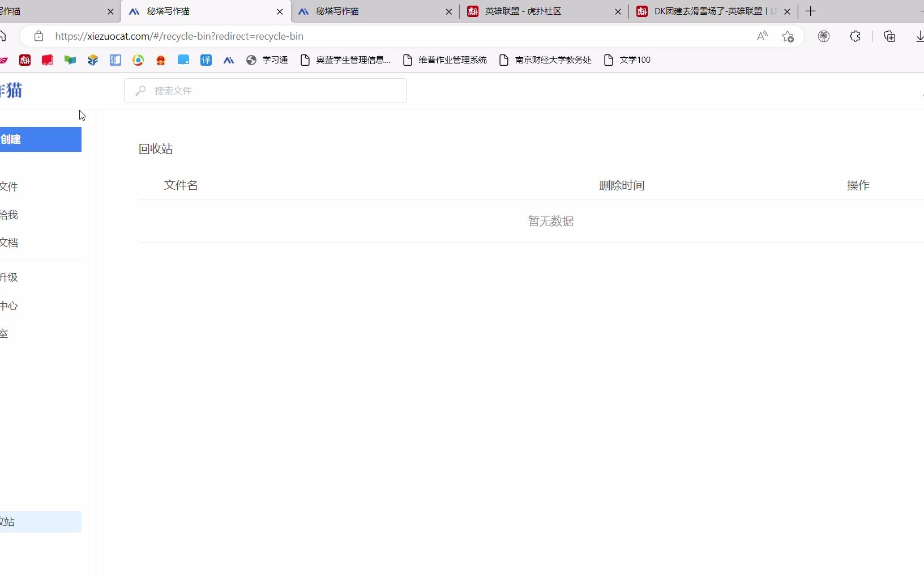Open the 学习通 bookmark
924x578 pixels.
(x=267, y=60)
